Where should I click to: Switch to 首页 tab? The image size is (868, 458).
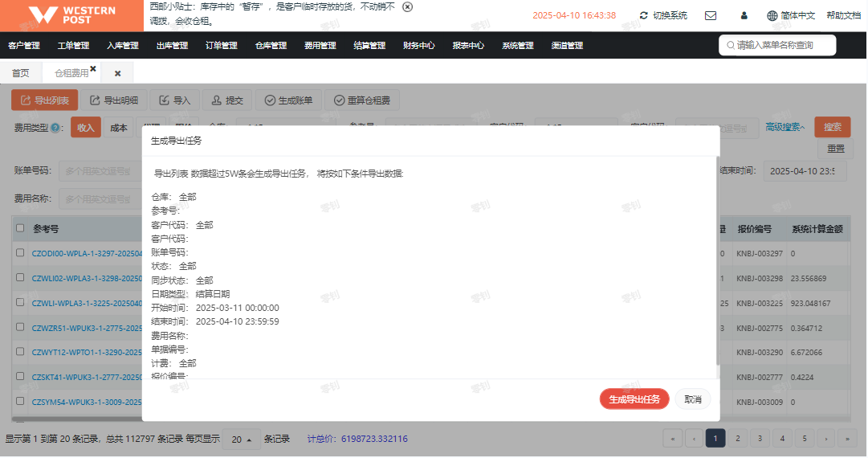coord(21,73)
